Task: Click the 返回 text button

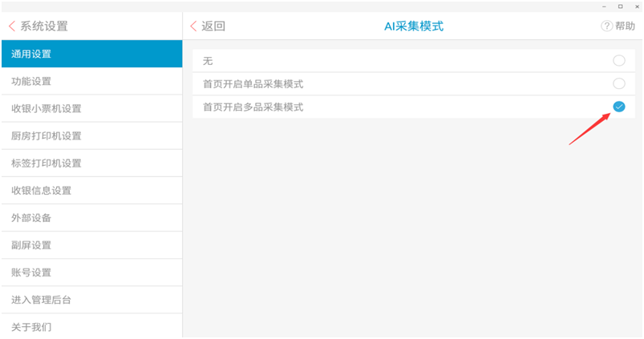Action: coord(213,26)
